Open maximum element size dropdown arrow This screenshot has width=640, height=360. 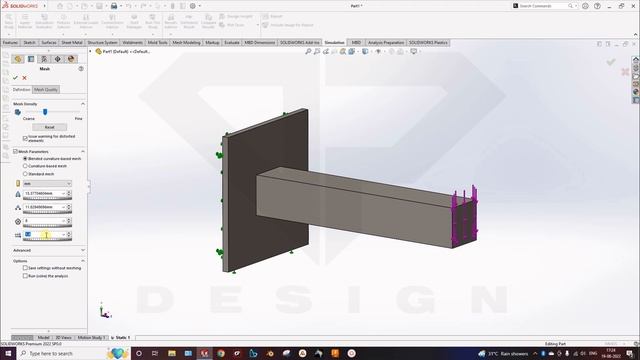pyautogui.click(x=63, y=193)
